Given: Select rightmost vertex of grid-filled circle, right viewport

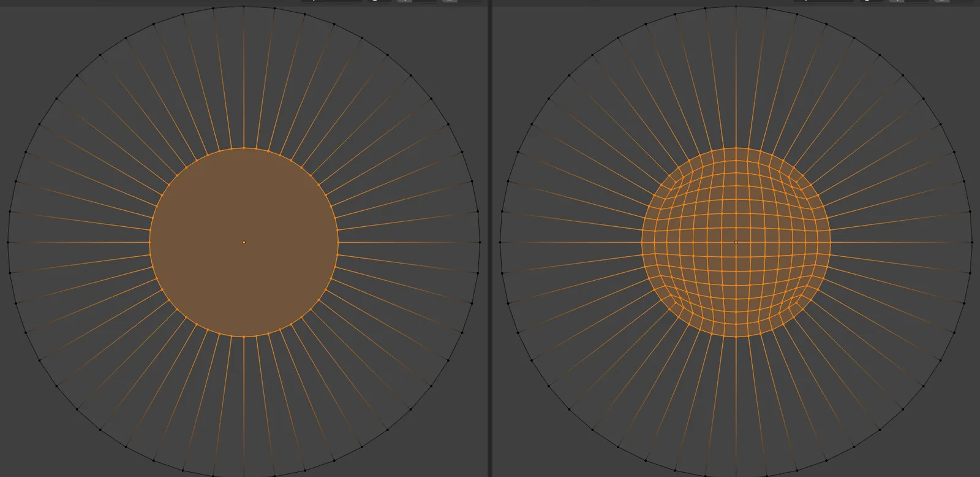Looking at the screenshot, I should (830, 242).
